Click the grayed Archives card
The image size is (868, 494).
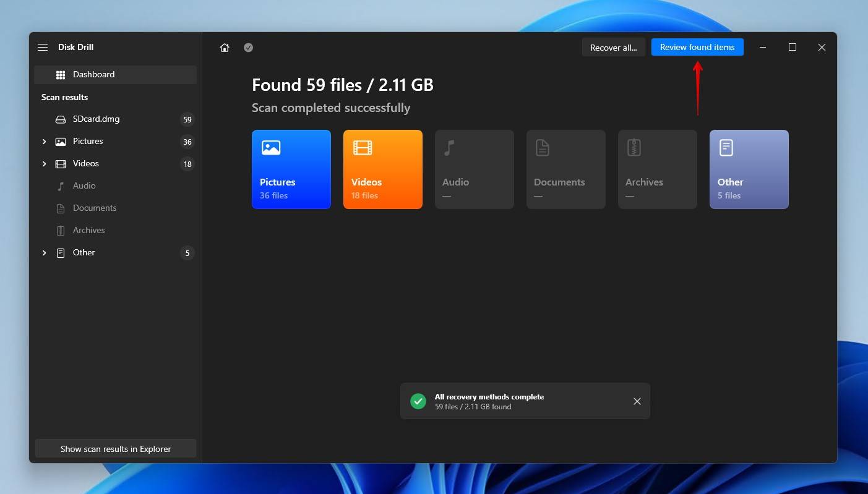pyautogui.click(x=658, y=169)
